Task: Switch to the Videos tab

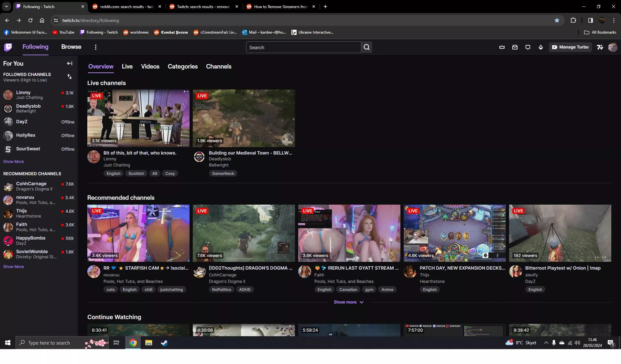Action: pyautogui.click(x=150, y=66)
